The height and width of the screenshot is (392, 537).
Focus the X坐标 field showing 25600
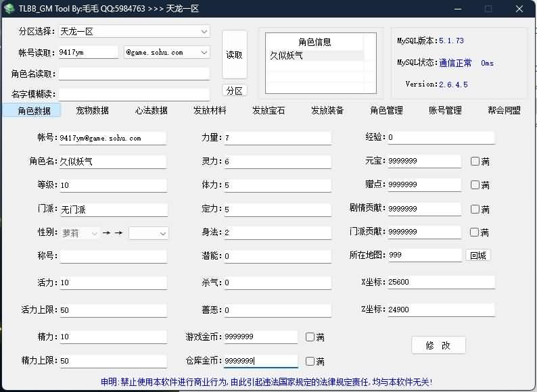click(x=441, y=283)
